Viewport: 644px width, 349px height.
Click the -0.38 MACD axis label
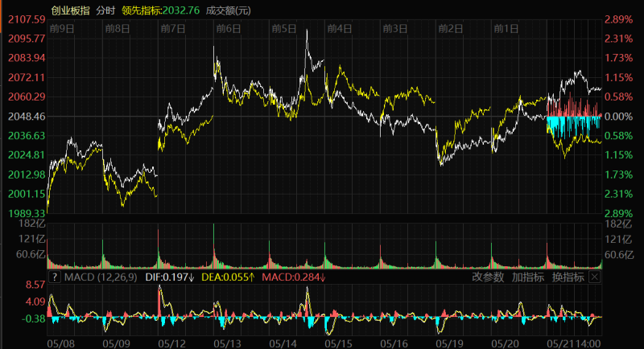[x=33, y=318]
